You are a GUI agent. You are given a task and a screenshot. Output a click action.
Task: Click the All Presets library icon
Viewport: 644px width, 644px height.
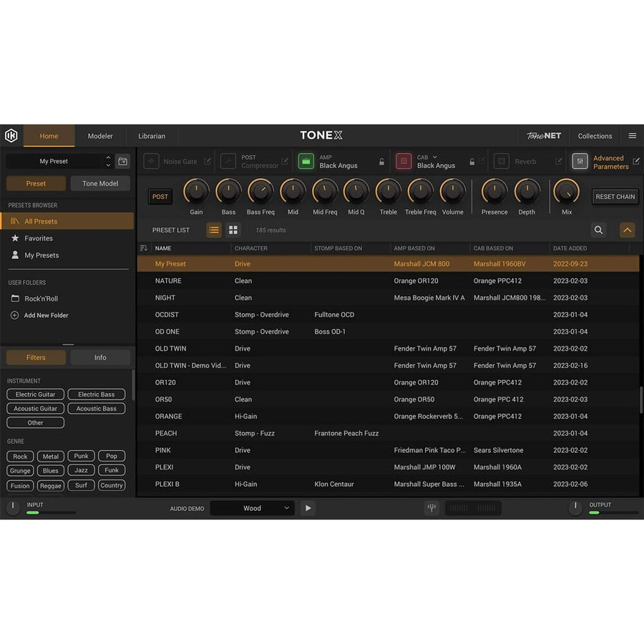(15, 221)
